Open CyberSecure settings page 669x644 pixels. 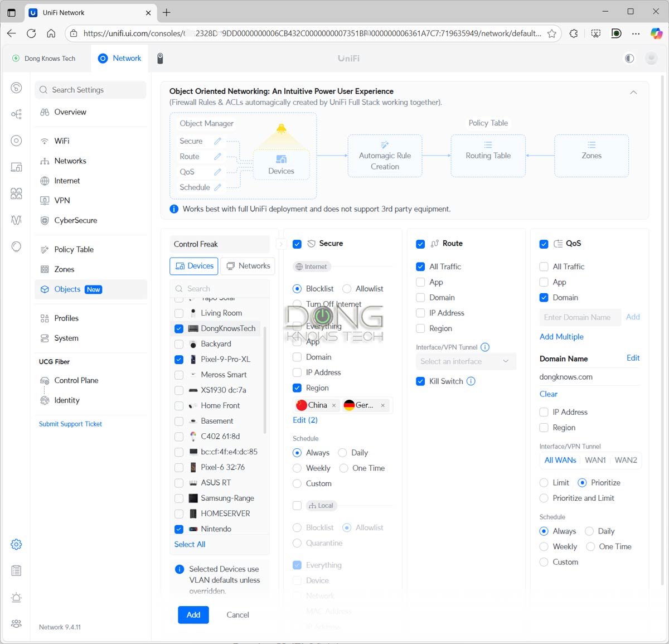pyautogui.click(x=75, y=220)
